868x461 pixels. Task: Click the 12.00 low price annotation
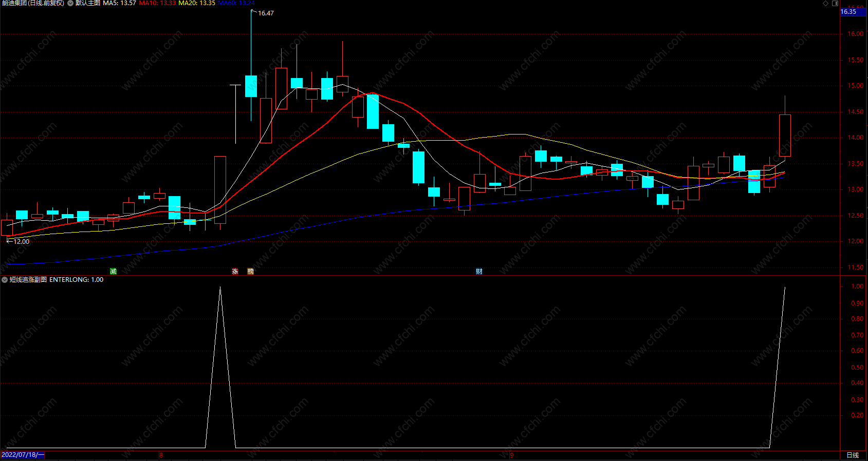click(21, 241)
